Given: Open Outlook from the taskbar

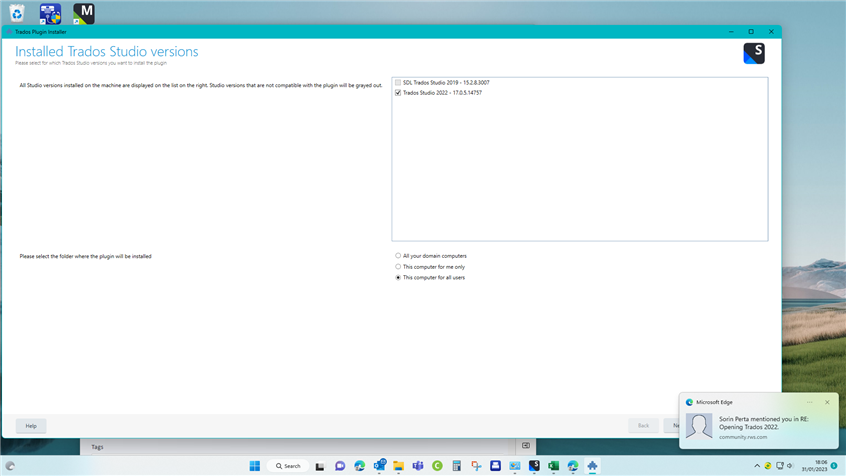Looking at the screenshot, I should pos(379,465).
